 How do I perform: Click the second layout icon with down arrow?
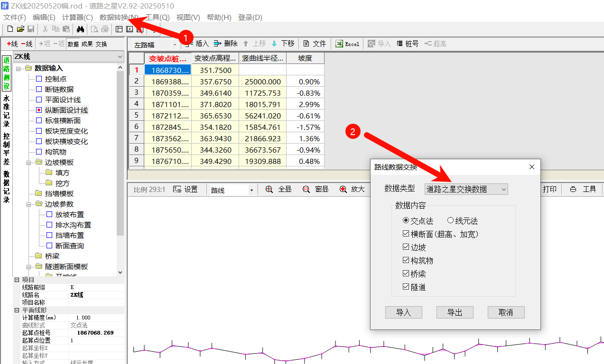point(129,29)
